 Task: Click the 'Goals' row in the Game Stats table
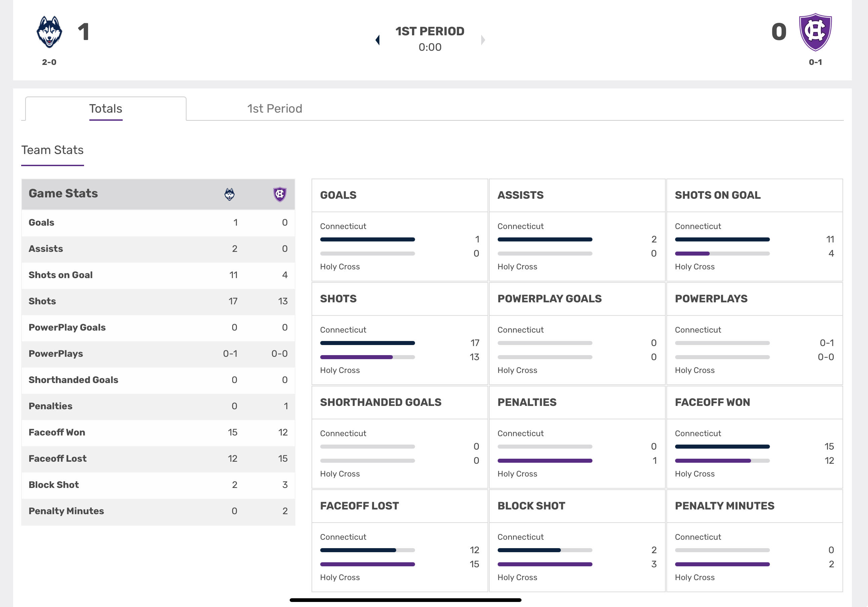tap(158, 223)
